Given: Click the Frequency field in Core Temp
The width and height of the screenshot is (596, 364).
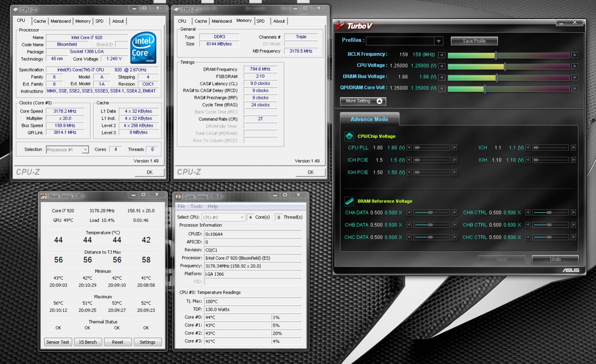Looking at the screenshot, I should tap(253, 266).
